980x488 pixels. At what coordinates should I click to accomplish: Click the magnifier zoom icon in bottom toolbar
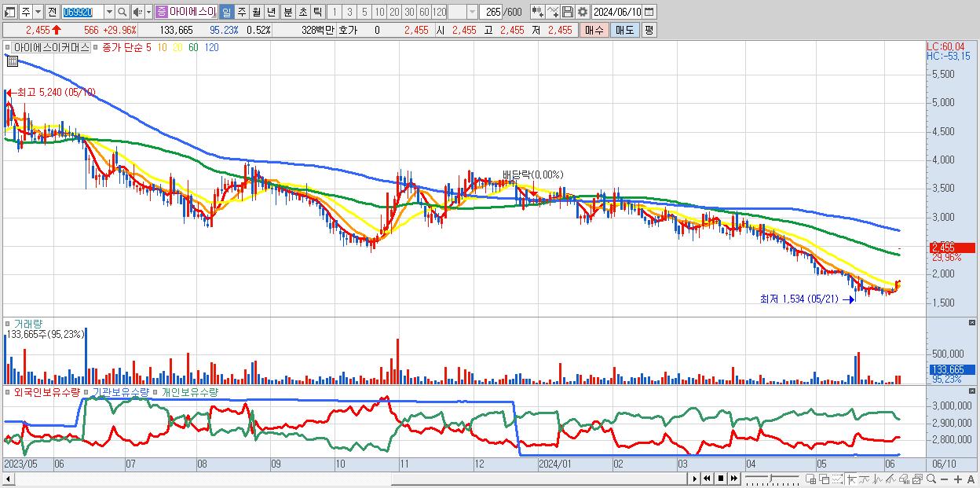(x=931, y=479)
